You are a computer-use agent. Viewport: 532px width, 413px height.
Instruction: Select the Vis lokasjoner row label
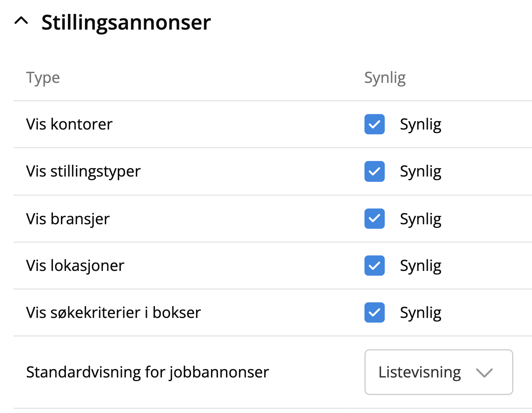pyautogui.click(x=75, y=266)
